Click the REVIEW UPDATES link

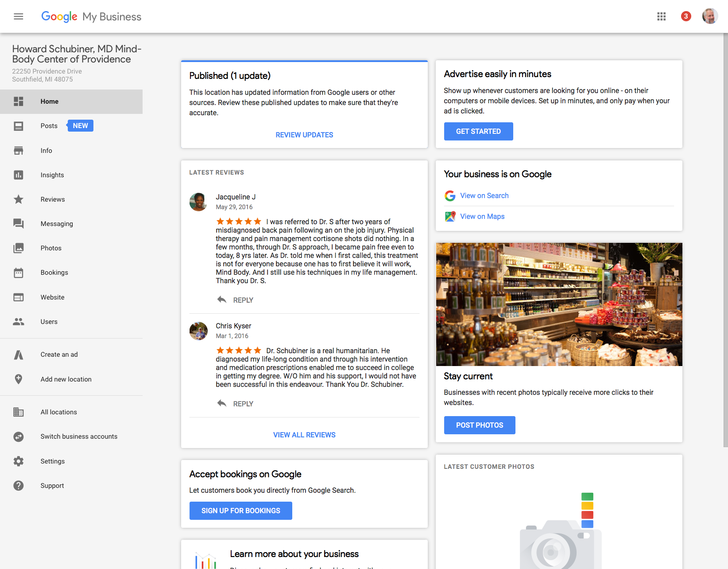tap(304, 135)
